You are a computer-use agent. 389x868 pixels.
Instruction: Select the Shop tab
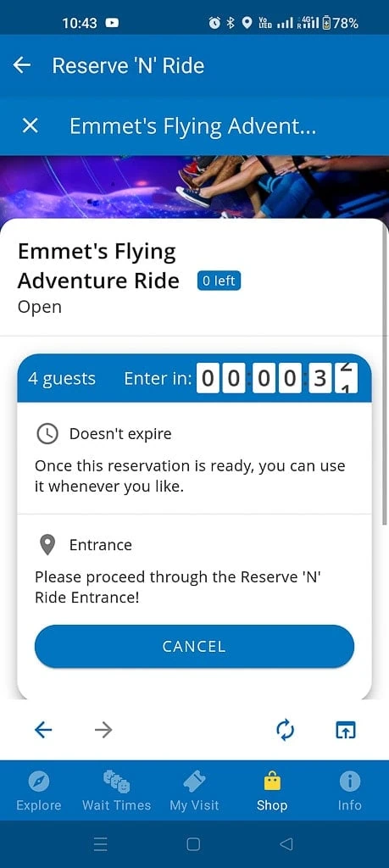click(272, 792)
